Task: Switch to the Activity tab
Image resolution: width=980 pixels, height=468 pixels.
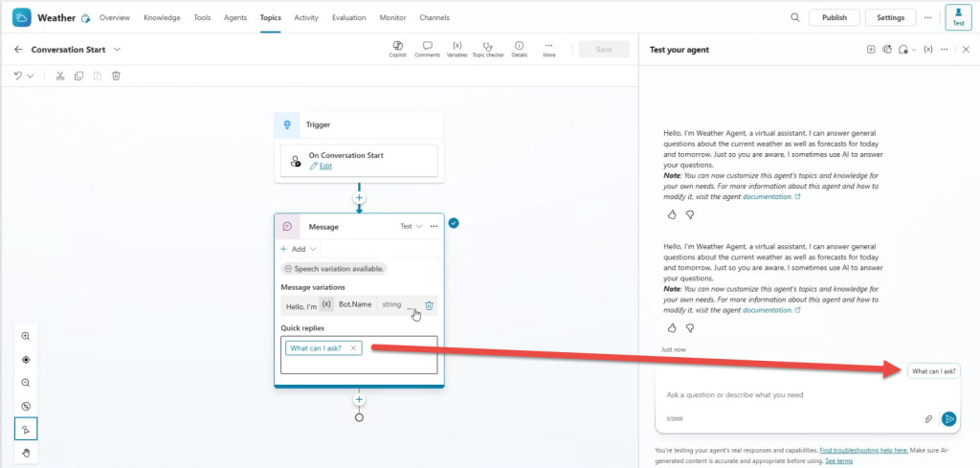Action: tap(306, 17)
